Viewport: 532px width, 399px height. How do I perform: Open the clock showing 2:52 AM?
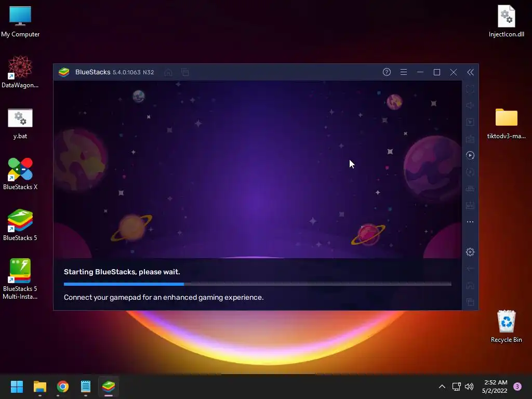495,387
